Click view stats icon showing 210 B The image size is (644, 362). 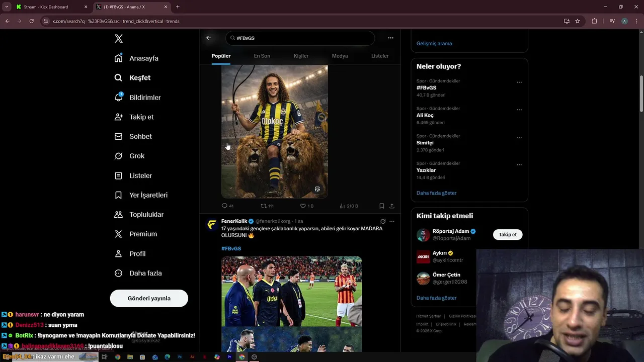click(x=342, y=206)
